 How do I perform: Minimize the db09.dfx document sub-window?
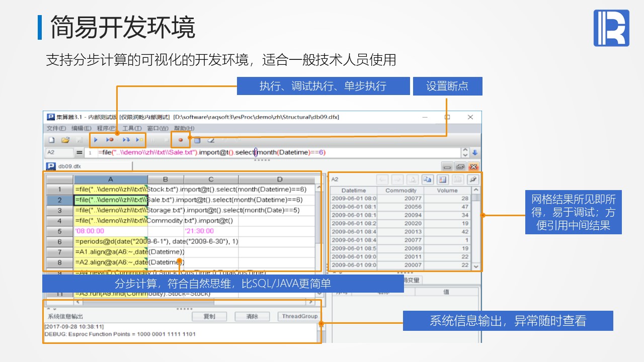tap(447, 166)
